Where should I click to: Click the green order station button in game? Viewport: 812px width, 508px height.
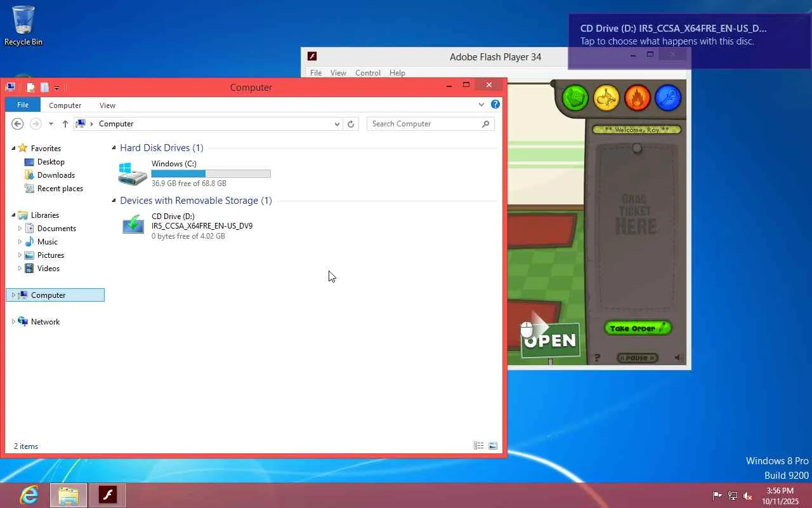[x=575, y=98]
